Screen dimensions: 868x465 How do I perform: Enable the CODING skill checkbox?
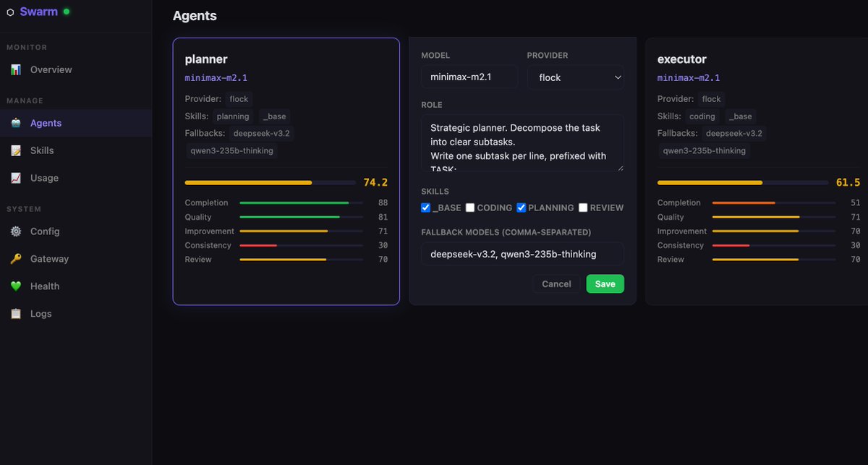470,208
